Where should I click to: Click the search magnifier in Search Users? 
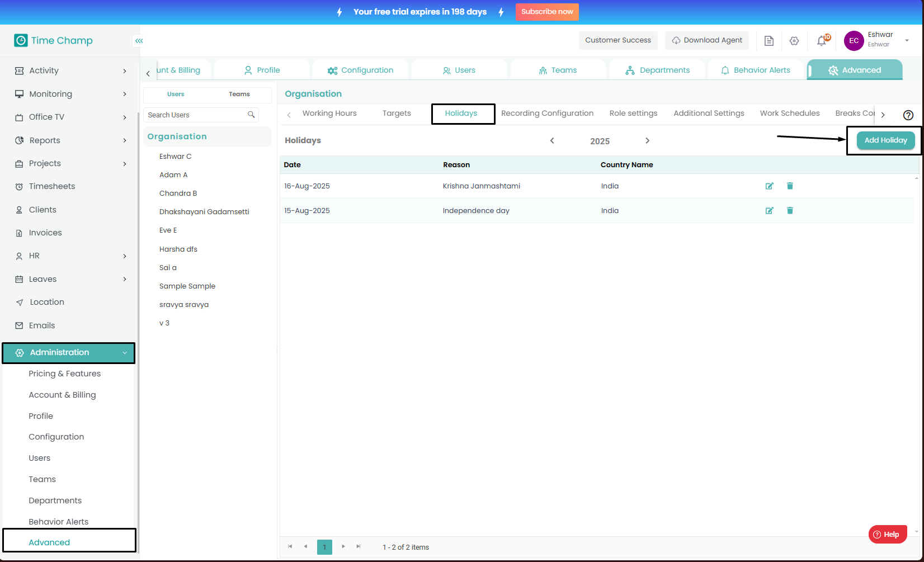pos(251,115)
